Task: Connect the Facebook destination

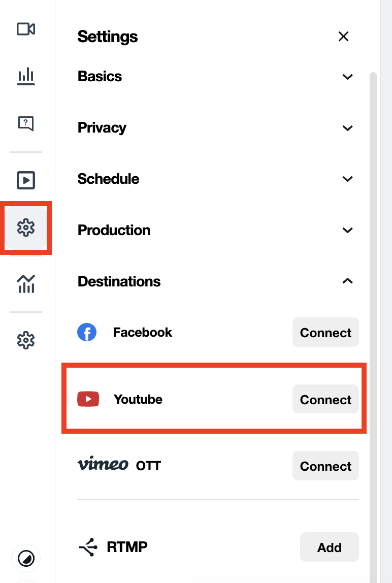Action: [325, 333]
